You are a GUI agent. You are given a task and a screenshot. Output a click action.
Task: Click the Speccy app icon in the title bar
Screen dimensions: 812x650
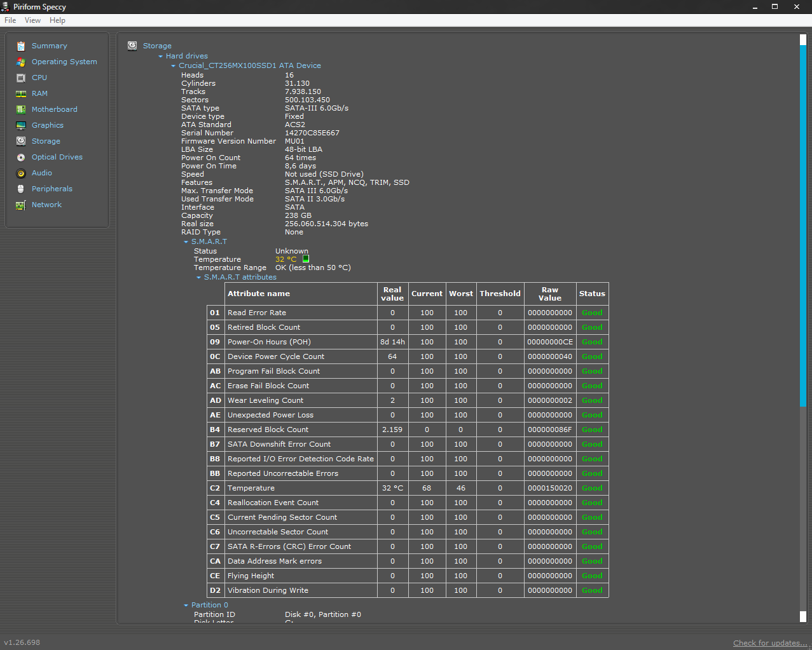pos(6,6)
